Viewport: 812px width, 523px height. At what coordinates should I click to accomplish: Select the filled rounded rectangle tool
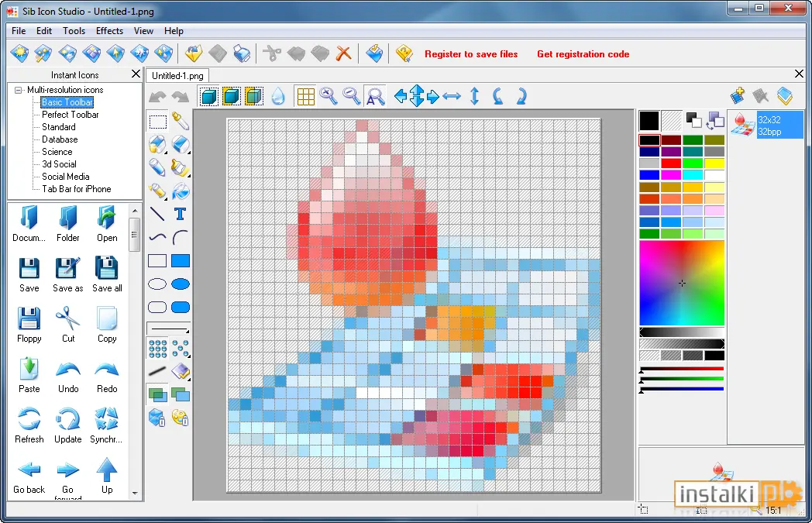pos(181,308)
